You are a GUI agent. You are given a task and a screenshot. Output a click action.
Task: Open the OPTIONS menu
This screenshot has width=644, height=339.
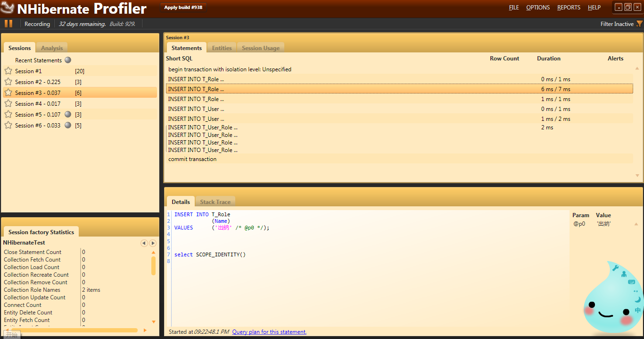tap(537, 8)
